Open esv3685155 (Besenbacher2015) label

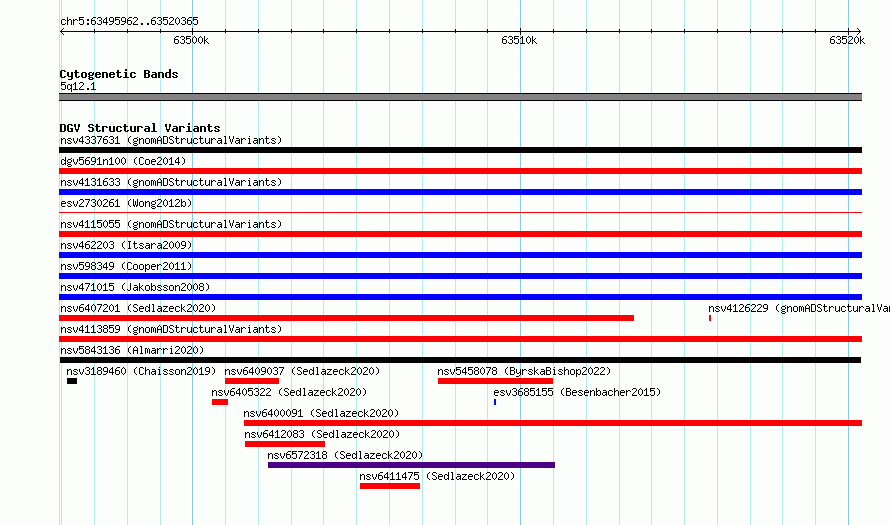(x=577, y=392)
